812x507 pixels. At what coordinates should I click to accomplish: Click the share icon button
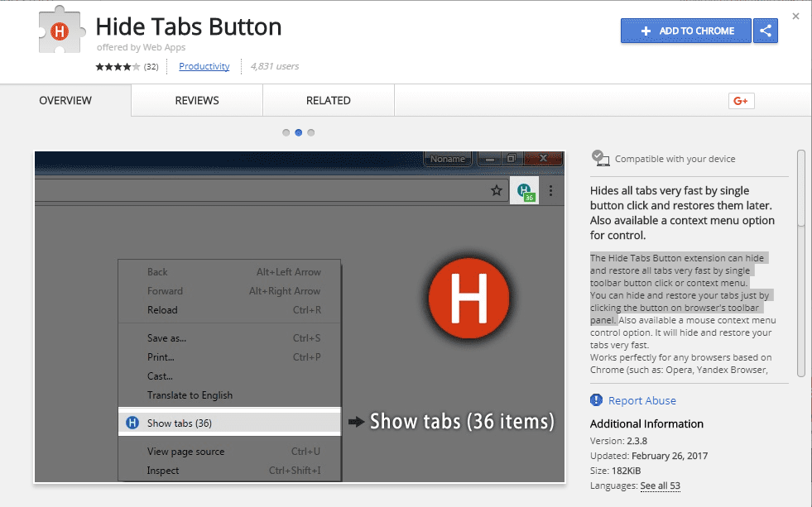[766, 31]
